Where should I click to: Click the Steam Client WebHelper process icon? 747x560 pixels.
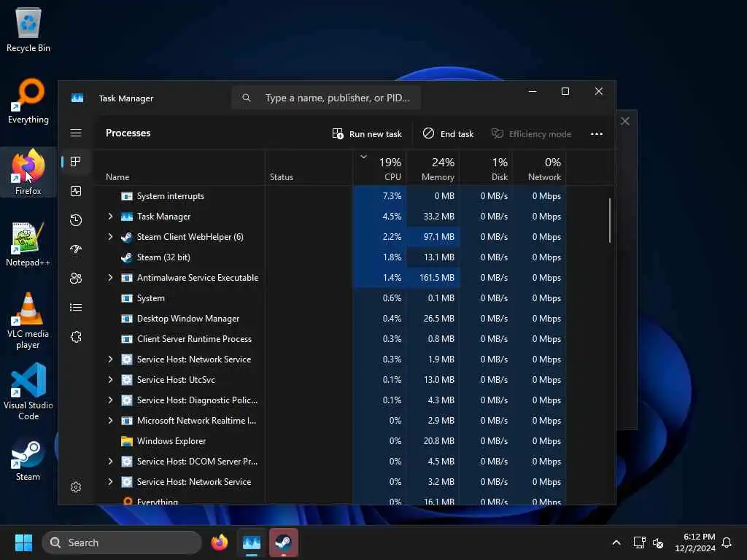tap(127, 237)
